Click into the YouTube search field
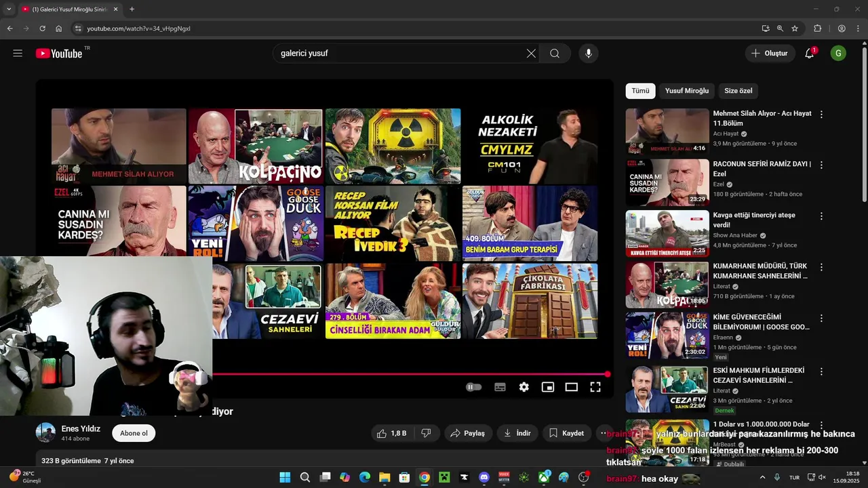This screenshot has width=868, height=488. point(400,54)
